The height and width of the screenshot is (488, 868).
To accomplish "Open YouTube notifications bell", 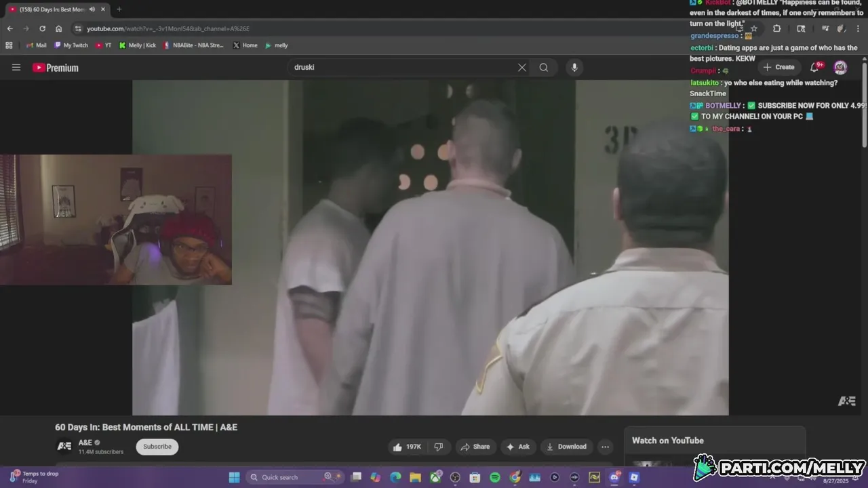I will click(815, 67).
